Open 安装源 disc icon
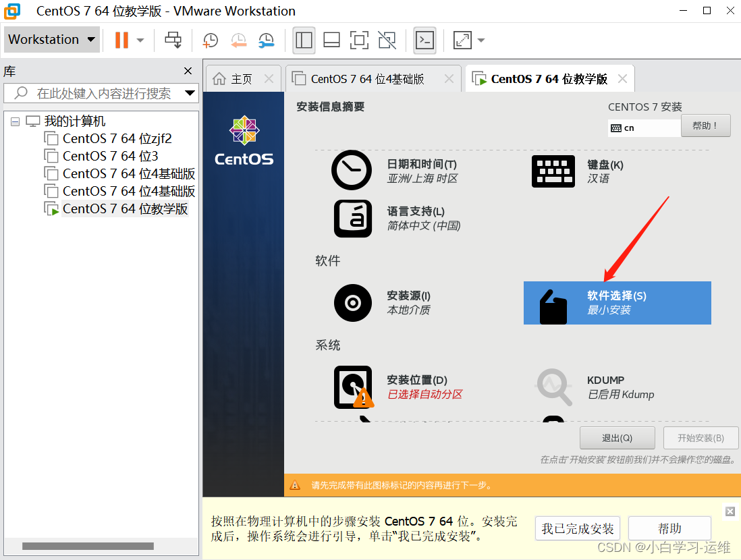This screenshot has width=741, height=560. [x=352, y=303]
